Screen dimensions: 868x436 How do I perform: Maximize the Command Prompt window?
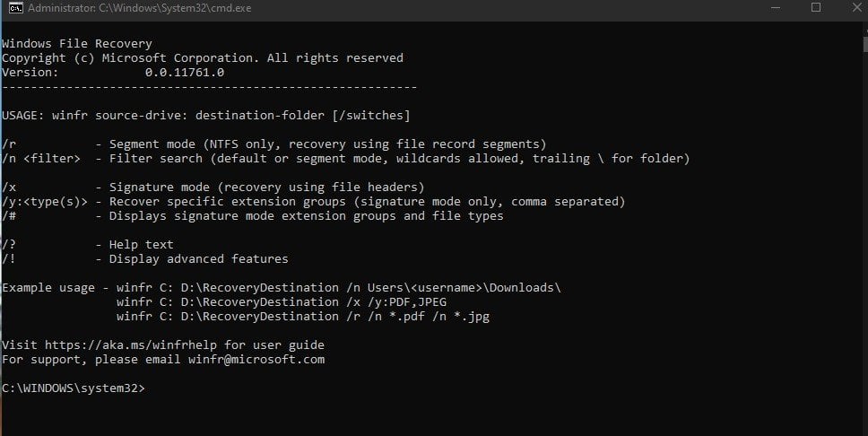click(816, 8)
